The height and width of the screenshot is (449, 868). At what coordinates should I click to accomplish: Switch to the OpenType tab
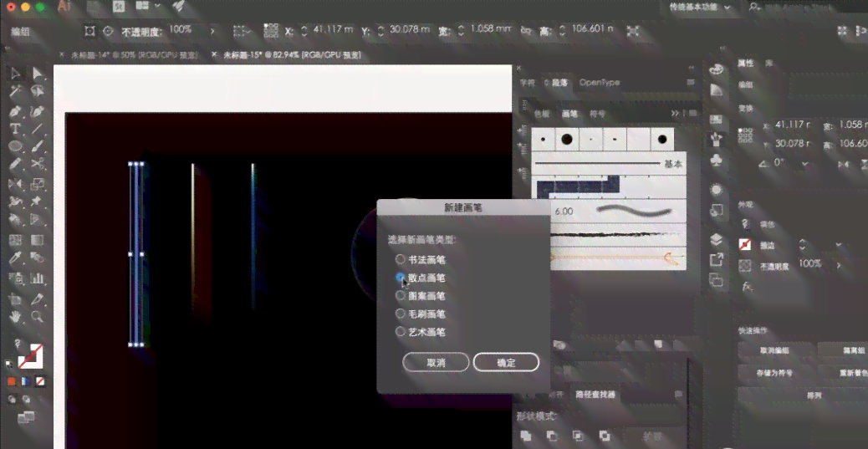click(x=599, y=83)
